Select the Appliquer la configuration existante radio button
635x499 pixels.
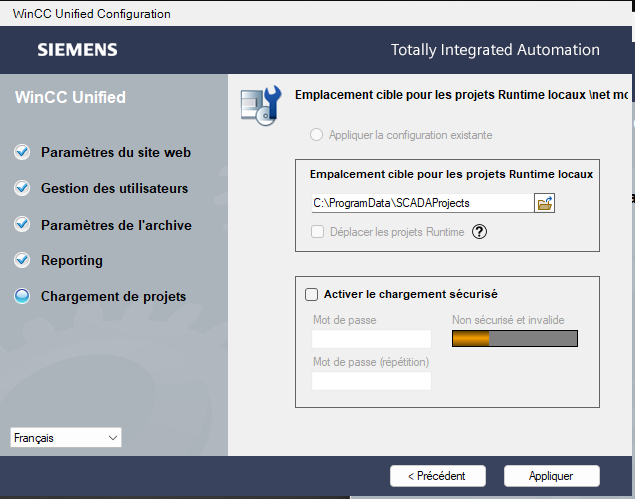(x=316, y=135)
